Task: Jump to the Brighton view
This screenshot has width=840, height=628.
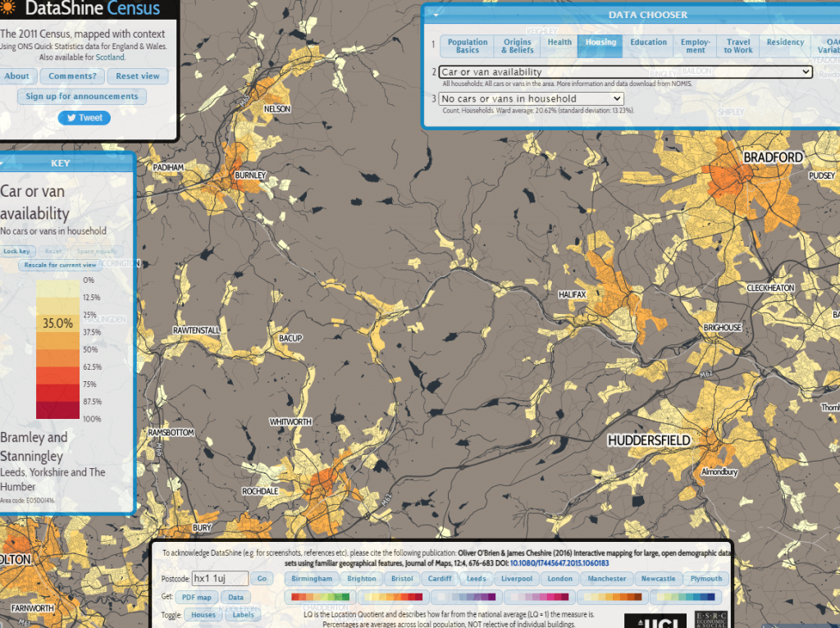Action: (x=362, y=579)
